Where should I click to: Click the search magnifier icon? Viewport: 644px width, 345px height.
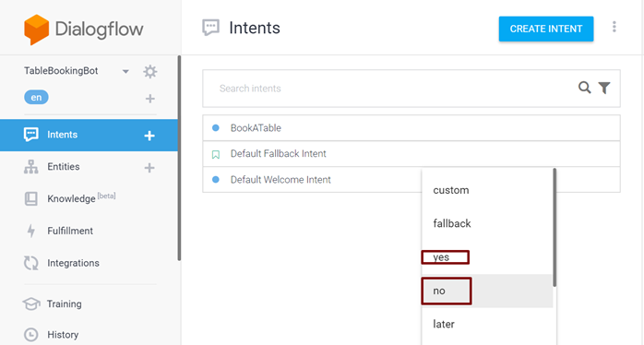click(584, 88)
